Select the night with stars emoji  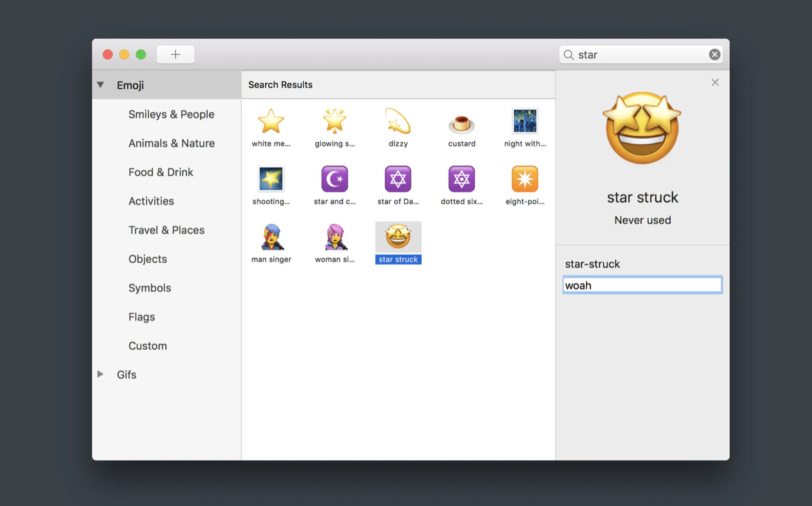[x=525, y=122]
